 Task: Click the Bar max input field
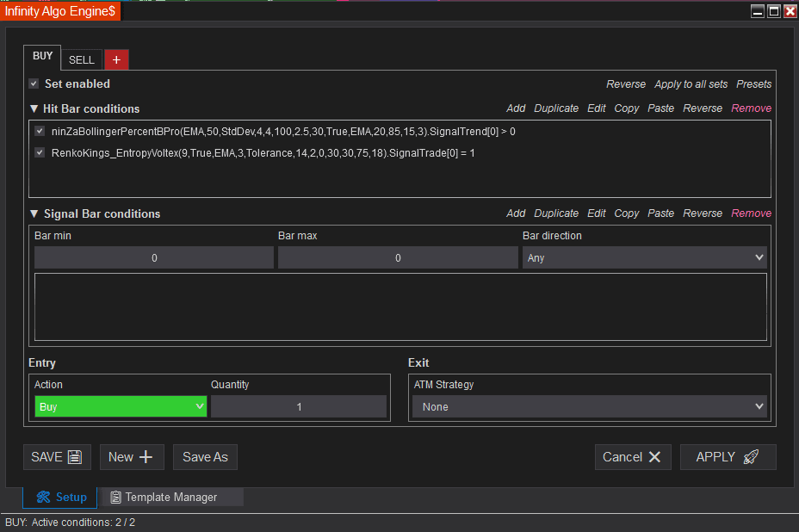click(398, 258)
